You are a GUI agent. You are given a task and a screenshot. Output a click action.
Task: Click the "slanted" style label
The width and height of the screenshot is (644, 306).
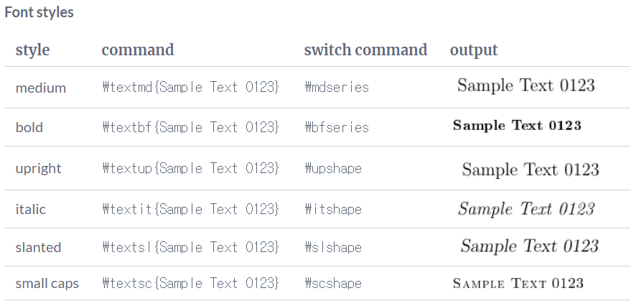(38, 247)
